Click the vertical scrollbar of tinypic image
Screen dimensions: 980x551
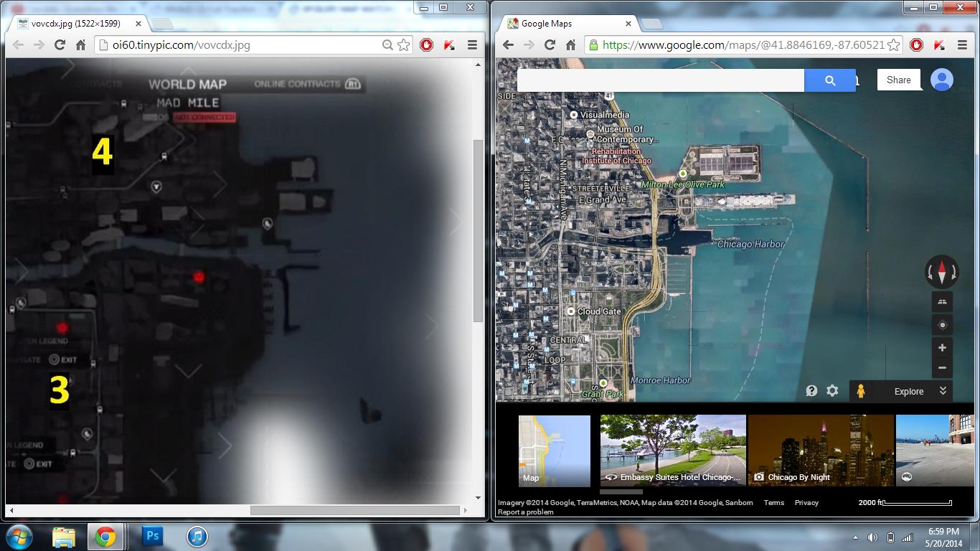click(479, 230)
